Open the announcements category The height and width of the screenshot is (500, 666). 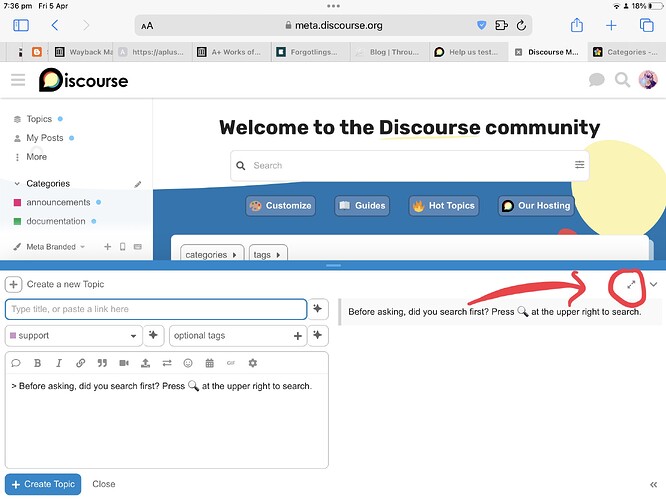[58, 203]
